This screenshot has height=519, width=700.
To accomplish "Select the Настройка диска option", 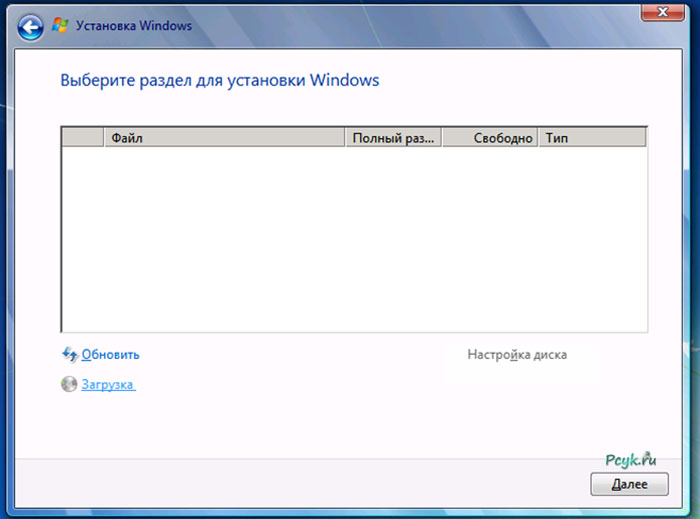I will (x=517, y=355).
